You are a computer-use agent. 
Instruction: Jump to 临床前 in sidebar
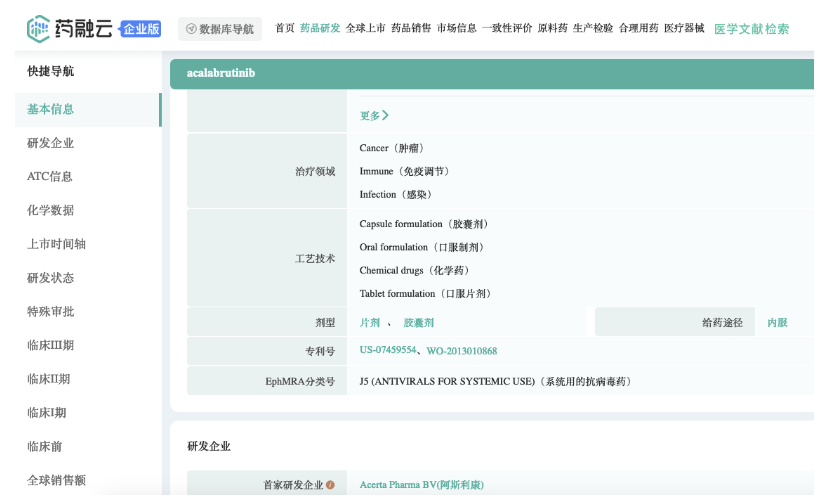(44, 446)
